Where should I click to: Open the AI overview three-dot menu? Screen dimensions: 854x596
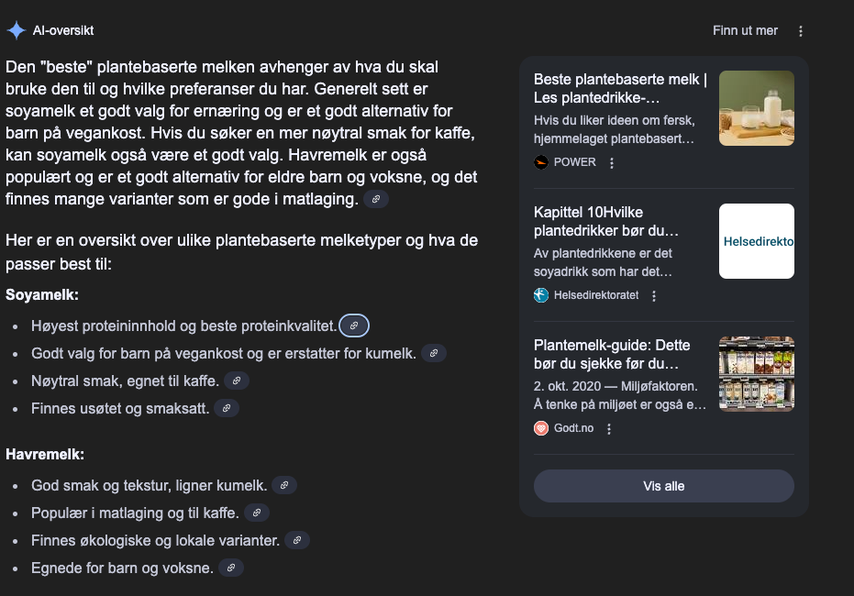pos(801,31)
